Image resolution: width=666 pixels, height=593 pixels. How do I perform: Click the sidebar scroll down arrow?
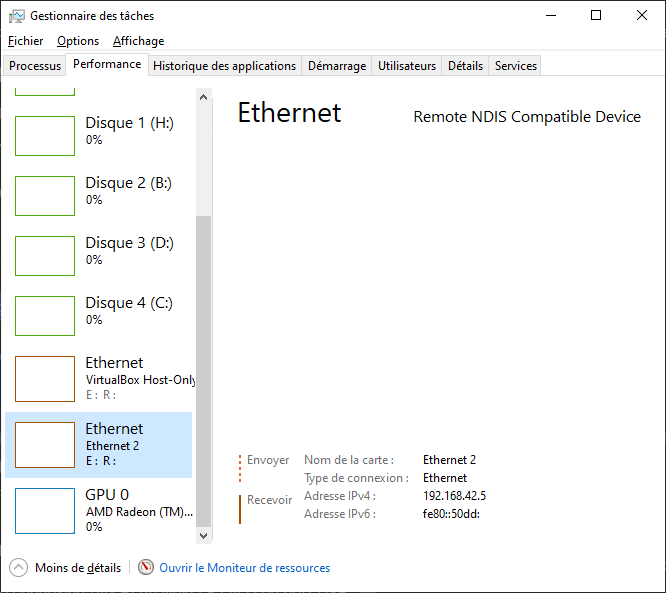[x=204, y=535]
